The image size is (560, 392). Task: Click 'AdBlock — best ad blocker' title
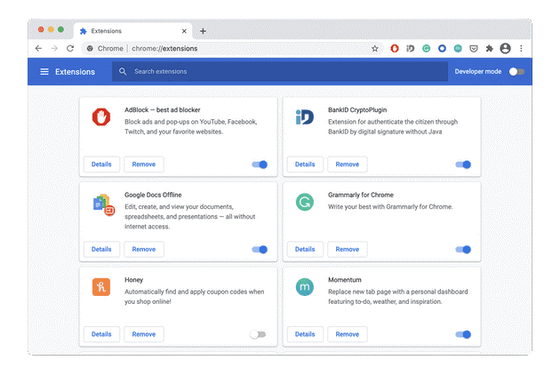coord(162,110)
